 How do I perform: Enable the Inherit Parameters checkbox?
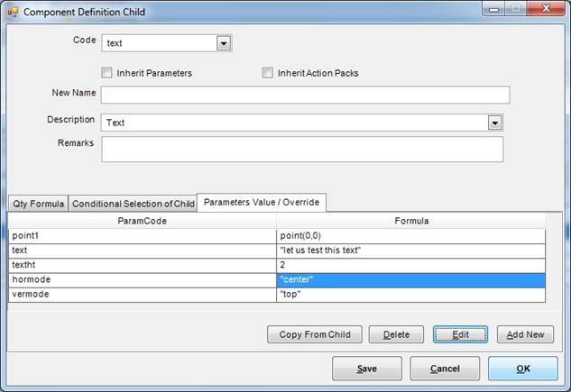click(x=107, y=73)
